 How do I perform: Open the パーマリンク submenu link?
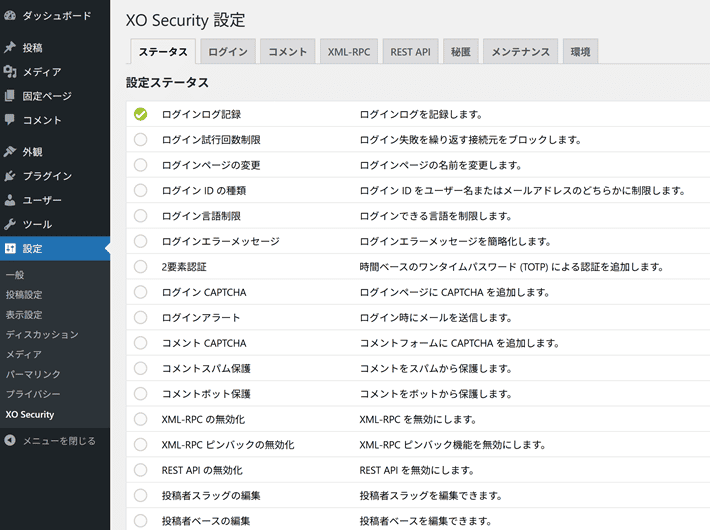click(x=33, y=374)
